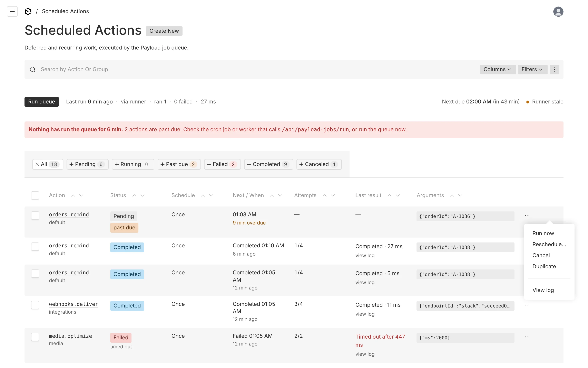Click the Run queue button

point(42,102)
